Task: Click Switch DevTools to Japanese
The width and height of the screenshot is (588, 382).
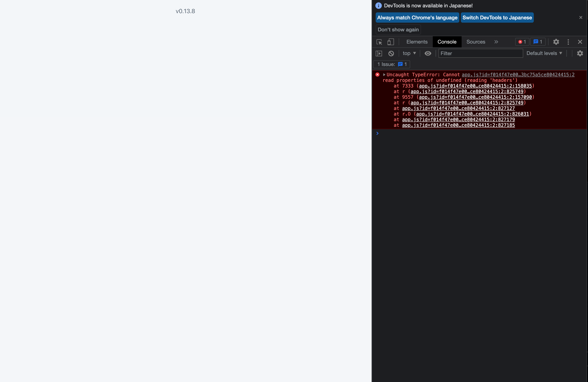Action: click(x=497, y=17)
